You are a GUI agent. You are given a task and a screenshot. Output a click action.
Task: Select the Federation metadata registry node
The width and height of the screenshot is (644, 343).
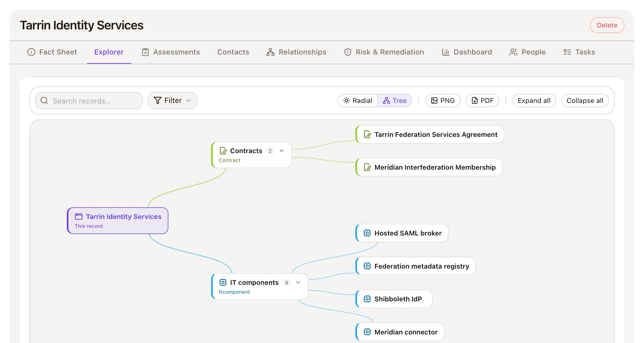(416, 266)
